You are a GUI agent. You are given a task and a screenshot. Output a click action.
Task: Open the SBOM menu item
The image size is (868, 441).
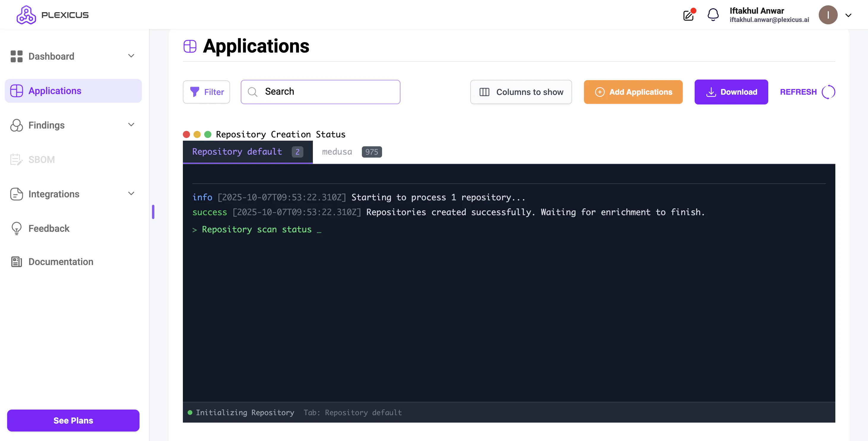pos(42,159)
